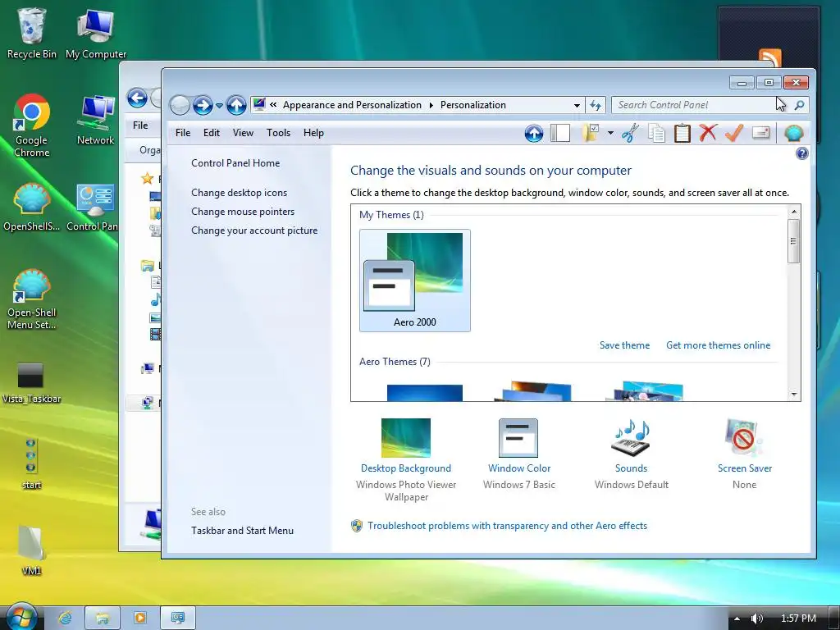Click the Save theme link
Image resolution: width=840 pixels, height=630 pixels.
[624, 345]
